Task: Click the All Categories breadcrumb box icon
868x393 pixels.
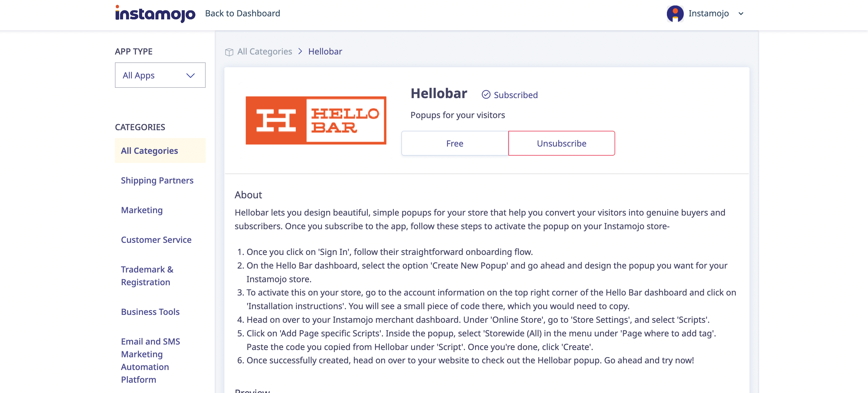Action: coord(229,52)
